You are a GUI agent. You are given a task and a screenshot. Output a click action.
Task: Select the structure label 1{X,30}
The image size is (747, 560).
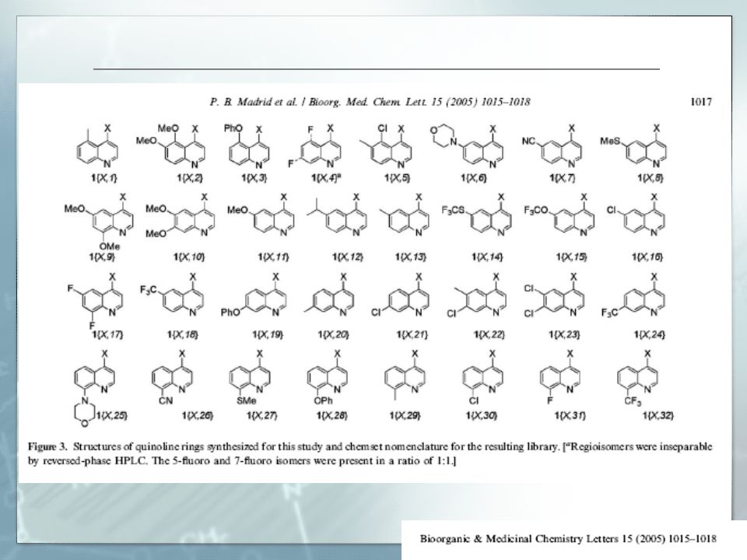pos(482,416)
